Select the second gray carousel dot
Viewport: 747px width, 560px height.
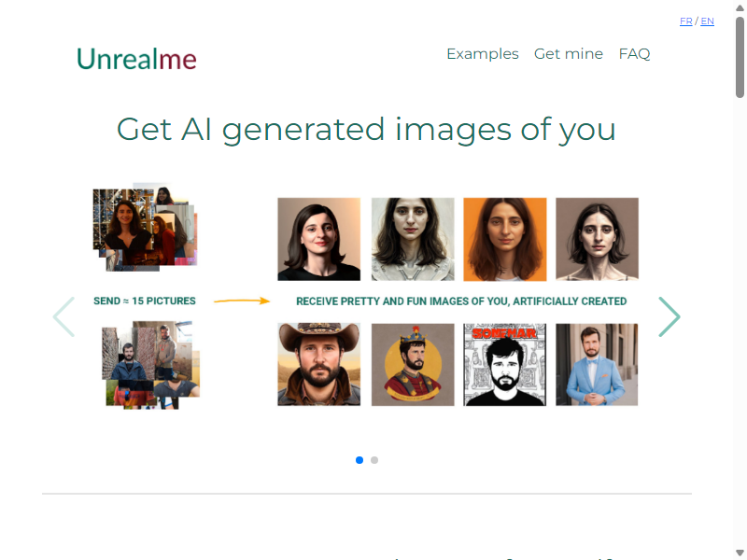[374, 460]
